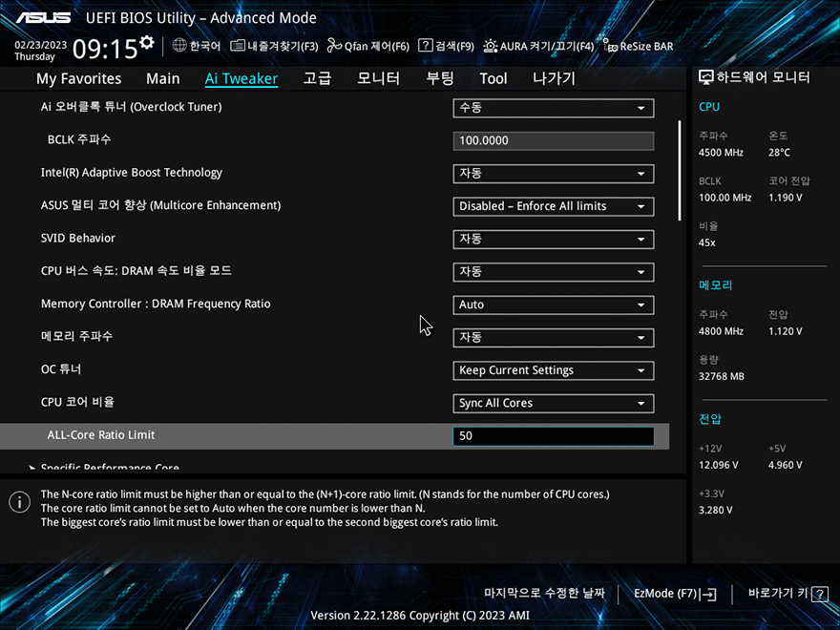Screen dimensions: 840x630
Task: Expand Specific Performance Core section
Action: [x=110, y=468]
